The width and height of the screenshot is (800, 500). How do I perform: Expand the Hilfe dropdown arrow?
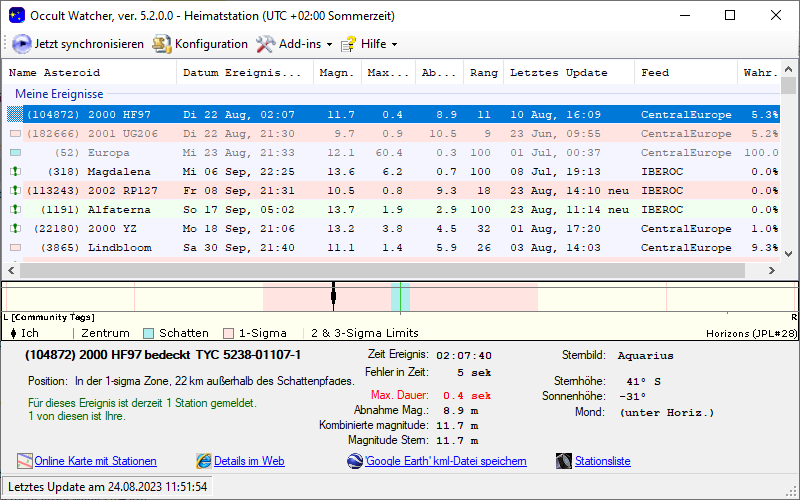point(394,45)
